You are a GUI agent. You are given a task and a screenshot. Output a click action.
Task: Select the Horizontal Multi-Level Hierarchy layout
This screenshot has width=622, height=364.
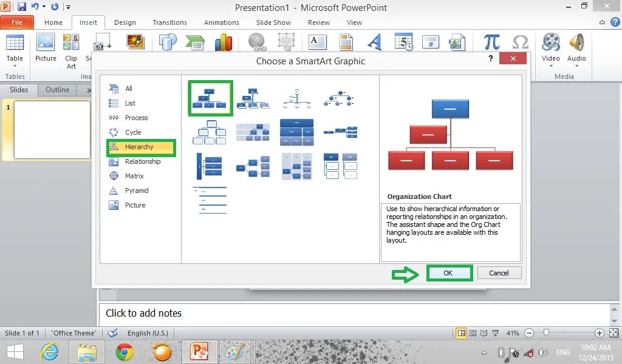[210, 166]
